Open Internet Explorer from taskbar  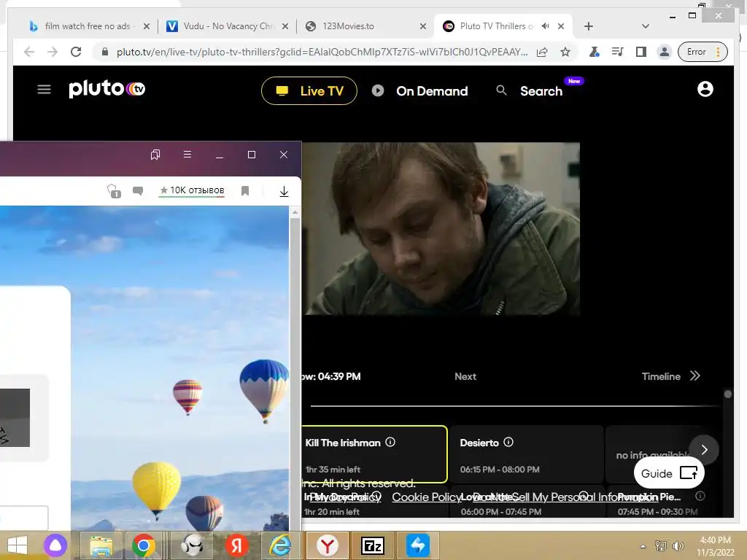280,545
